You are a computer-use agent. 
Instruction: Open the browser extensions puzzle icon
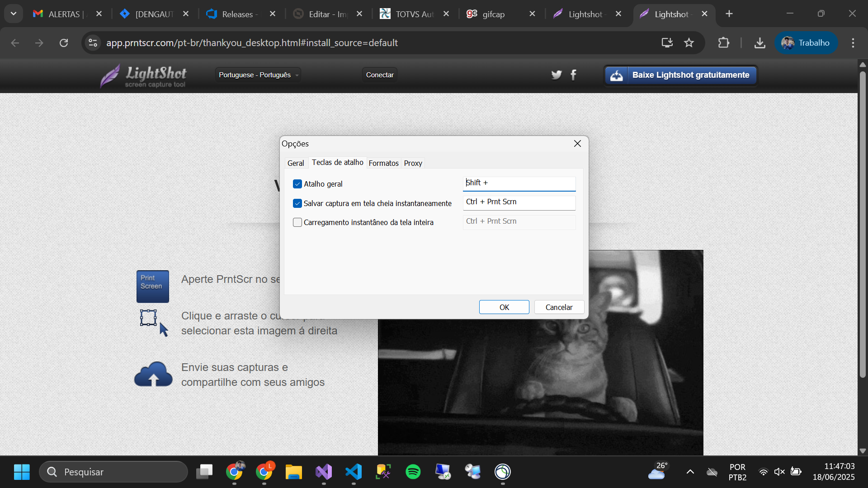point(723,43)
